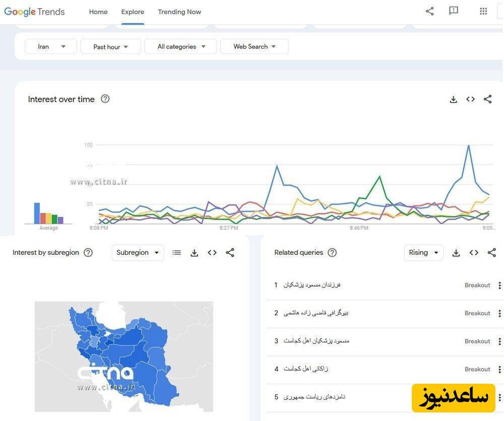
Task: Go to the Home tab
Action: tap(98, 12)
